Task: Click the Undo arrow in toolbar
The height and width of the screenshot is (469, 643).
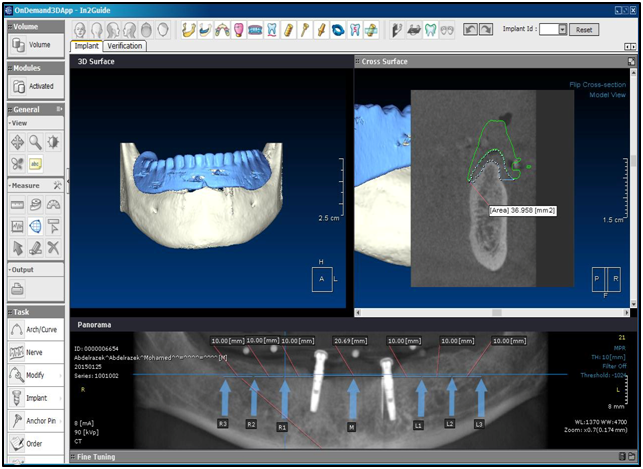Action: 472,30
